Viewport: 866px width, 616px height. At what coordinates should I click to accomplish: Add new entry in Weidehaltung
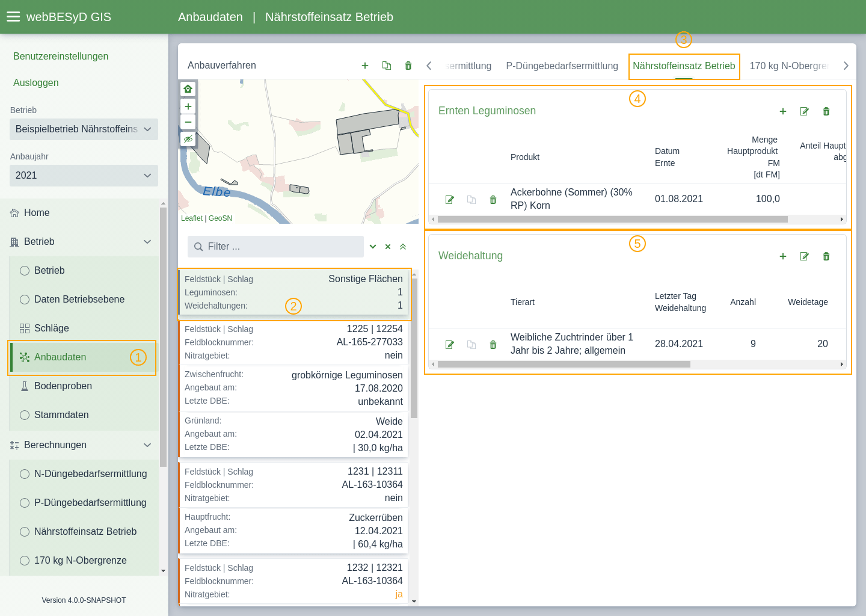pos(783,256)
